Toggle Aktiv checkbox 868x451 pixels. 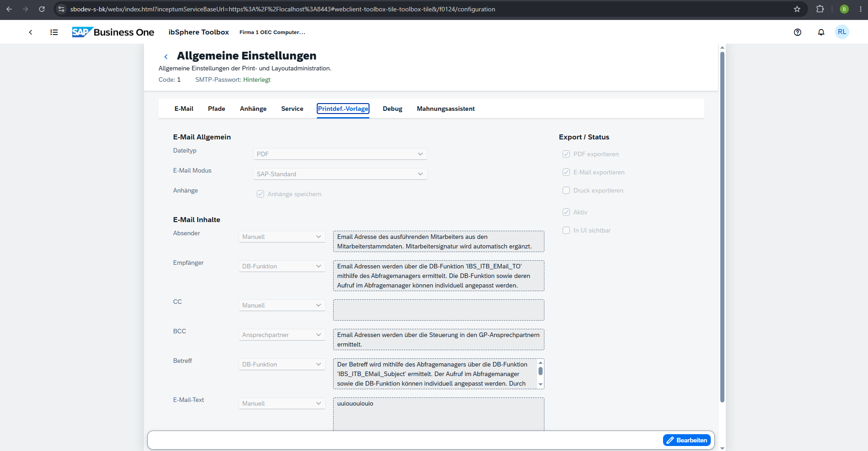tap(566, 212)
